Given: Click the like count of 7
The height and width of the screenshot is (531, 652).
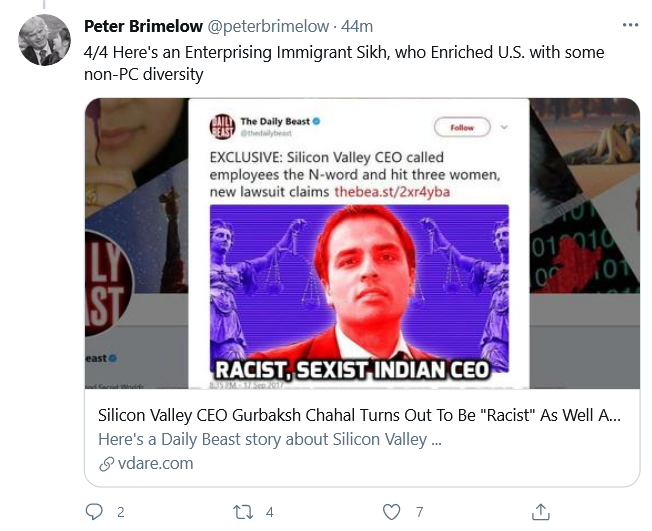Looking at the screenshot, I should pyautogui.click(x=419, y=512).
